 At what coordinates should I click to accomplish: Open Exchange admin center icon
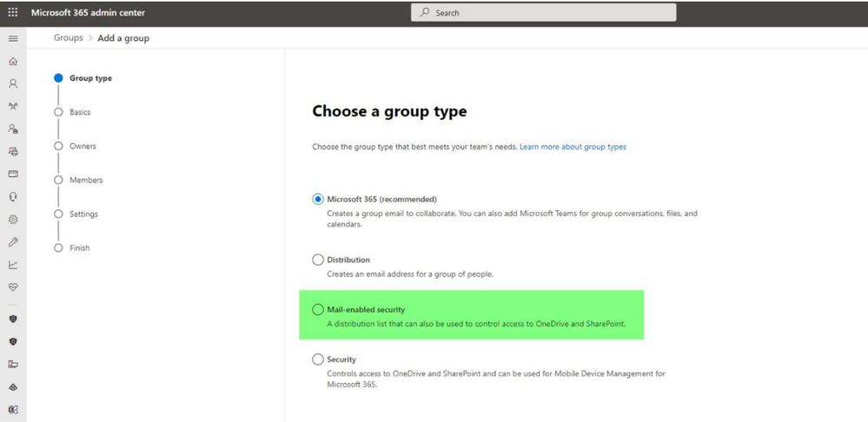click(13, 410)
